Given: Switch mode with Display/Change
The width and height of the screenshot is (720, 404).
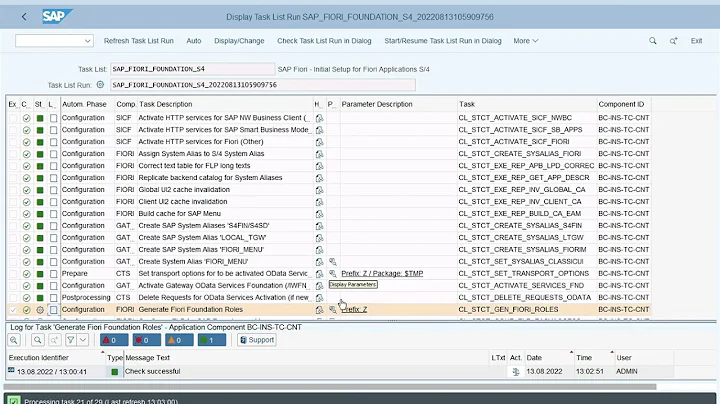Looking at the screenshot, I should point(239,41).
